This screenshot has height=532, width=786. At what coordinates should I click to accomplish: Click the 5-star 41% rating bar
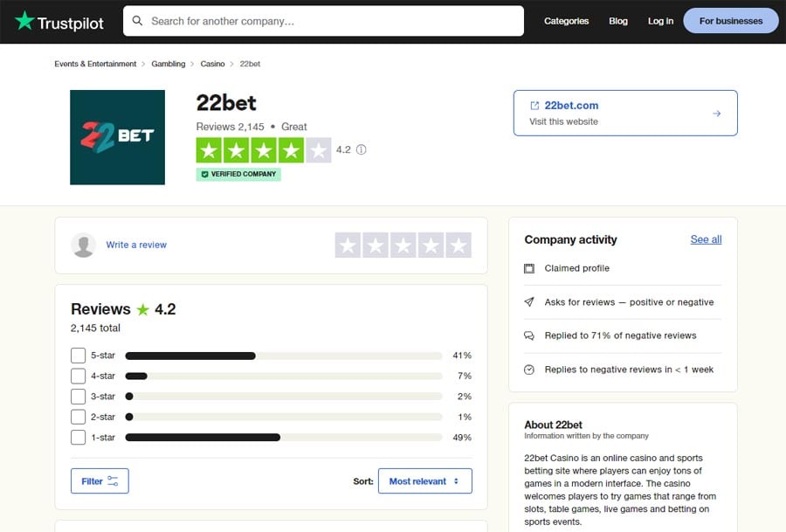284,356
